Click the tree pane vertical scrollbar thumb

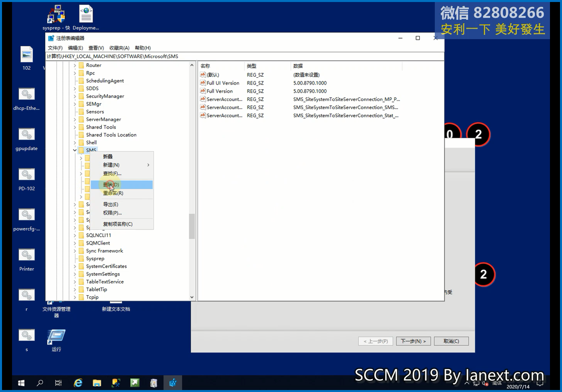(192, 226)
